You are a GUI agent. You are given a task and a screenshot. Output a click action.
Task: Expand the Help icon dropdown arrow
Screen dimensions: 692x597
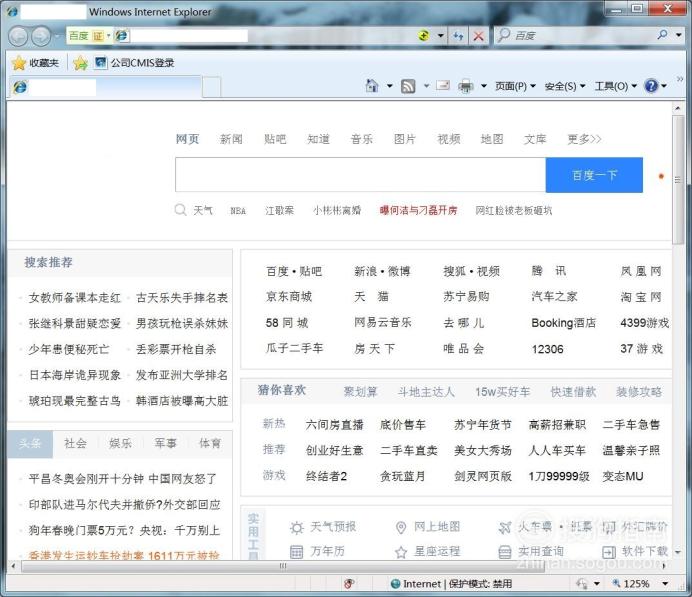pyautogui.click(x=664, y=86)
